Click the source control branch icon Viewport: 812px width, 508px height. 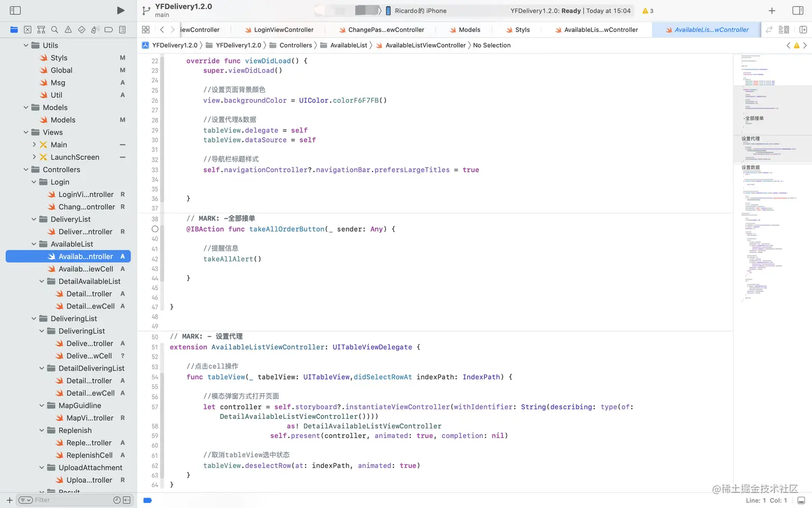146,10
